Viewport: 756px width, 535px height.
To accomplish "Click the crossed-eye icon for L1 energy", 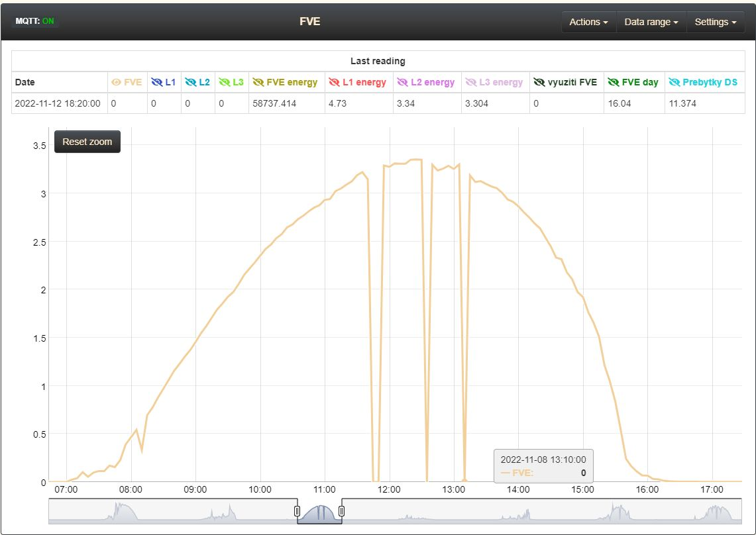I will coord(334,83).
